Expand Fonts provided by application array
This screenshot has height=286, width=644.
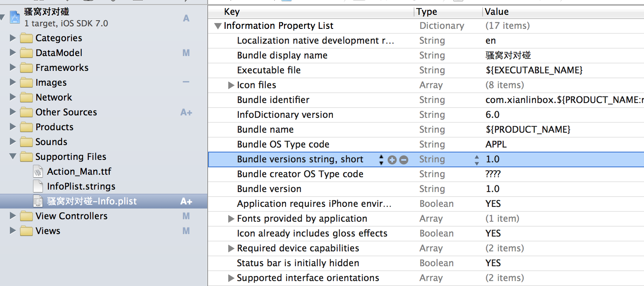pos(231,219)
